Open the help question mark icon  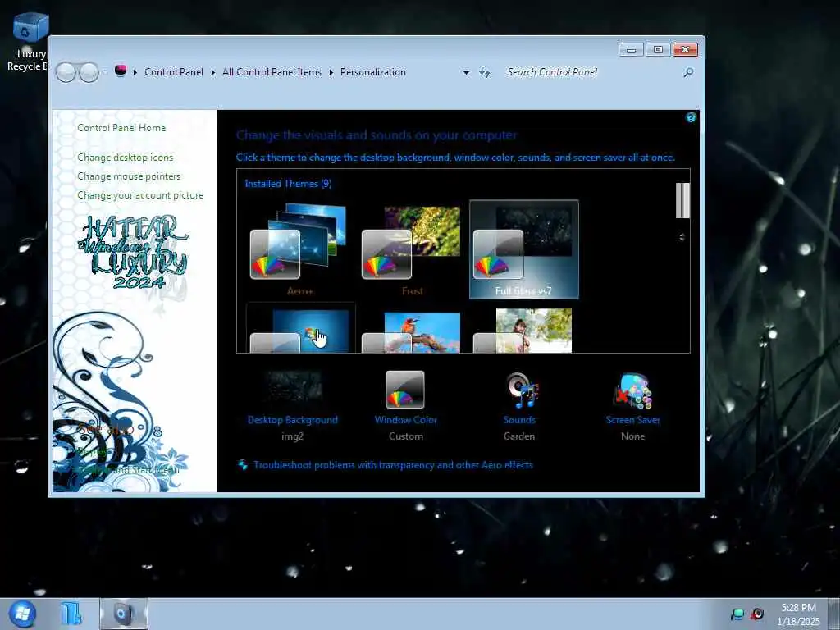click(x=691, y=118)
